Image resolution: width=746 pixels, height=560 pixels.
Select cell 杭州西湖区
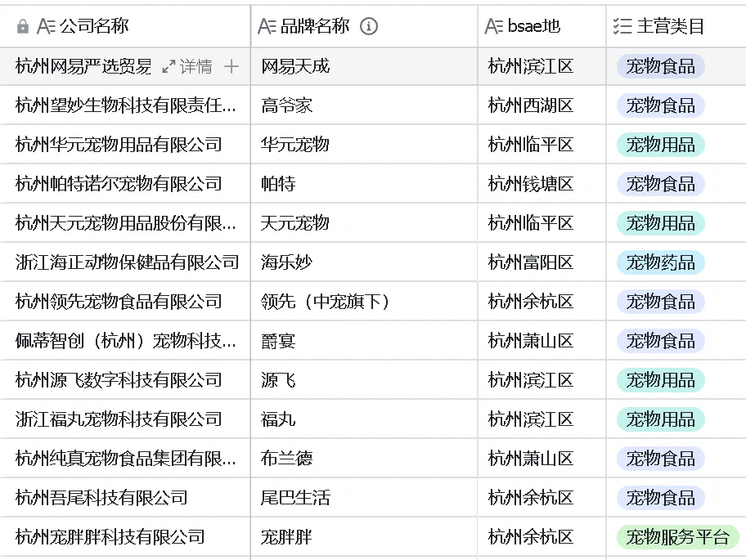542,105
